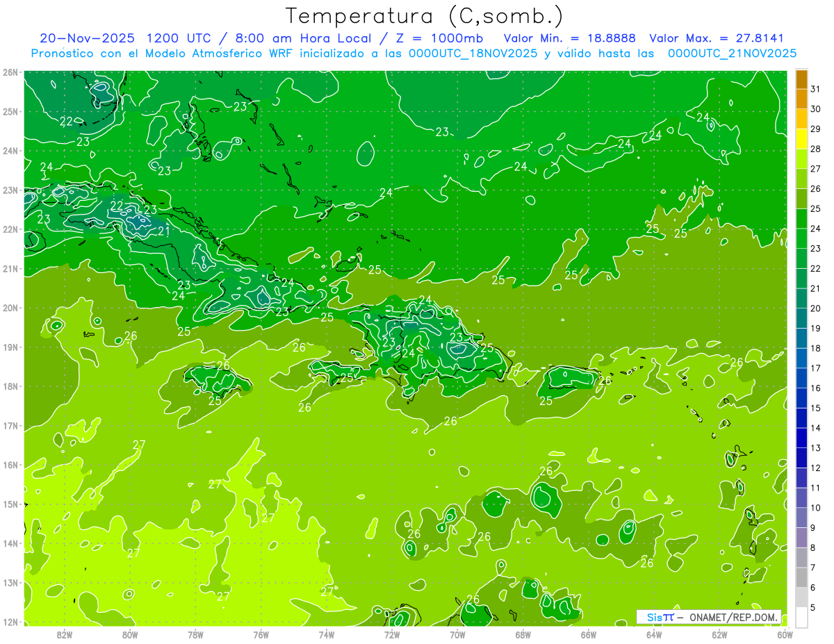This screenshot has width=834, height=644.
Task: Click the 18N latitude axis label
Action: coord(10,386)
